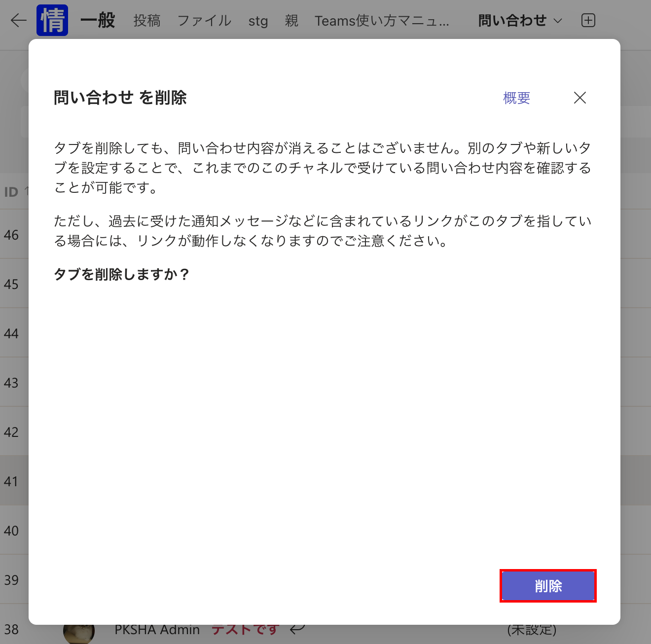This screenshot has width=651, height=644.
Task: Click the タブを削除しますか？ prompt text
Action: (122, 274)
